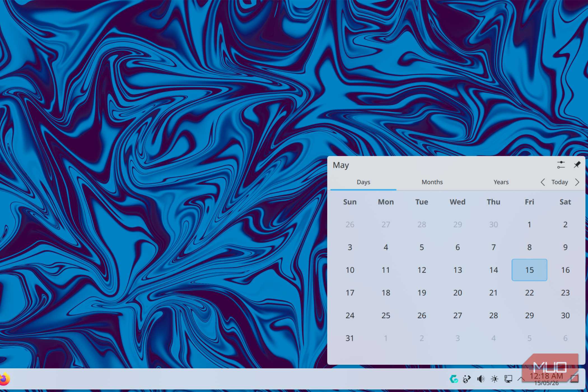The image size is (588, 392).
Task: Select day 6 under Wed in May
Action: [458, 247]
